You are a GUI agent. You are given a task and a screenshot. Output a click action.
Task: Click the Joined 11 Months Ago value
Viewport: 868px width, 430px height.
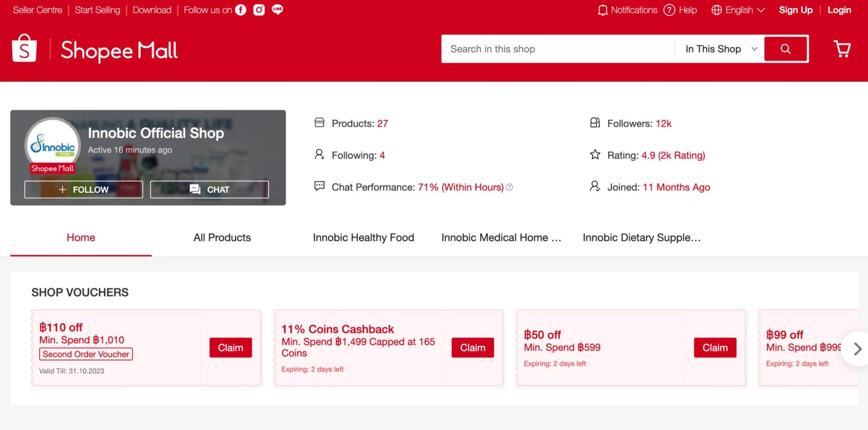pos(676,187)
